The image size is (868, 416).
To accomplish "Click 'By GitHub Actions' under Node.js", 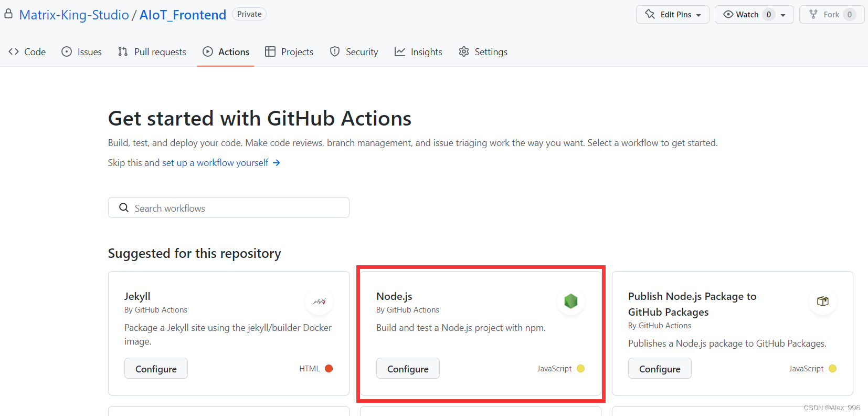I will click(x=408, y=310).
